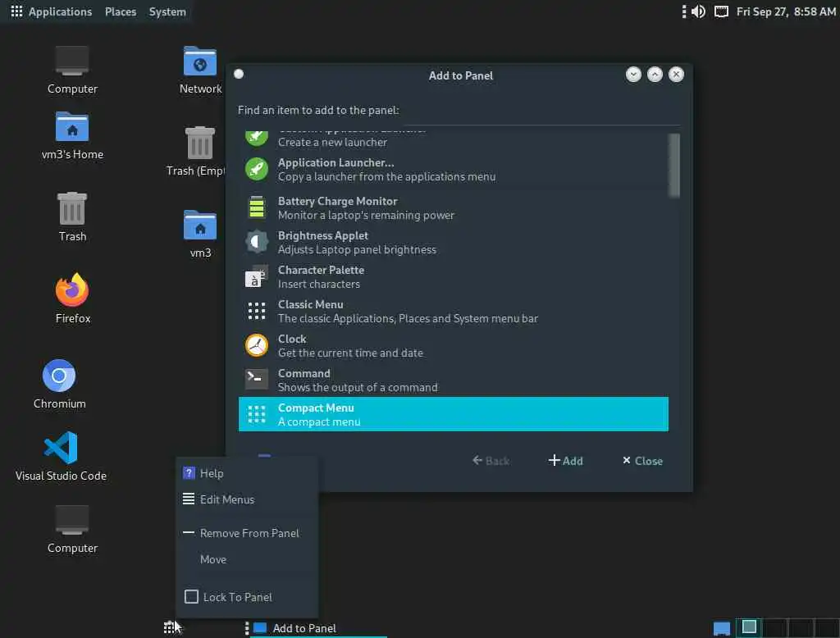The width and height of the screenshot is (840, 638).
Task: Select the Command terminal icon
Action: coord(257,379)
